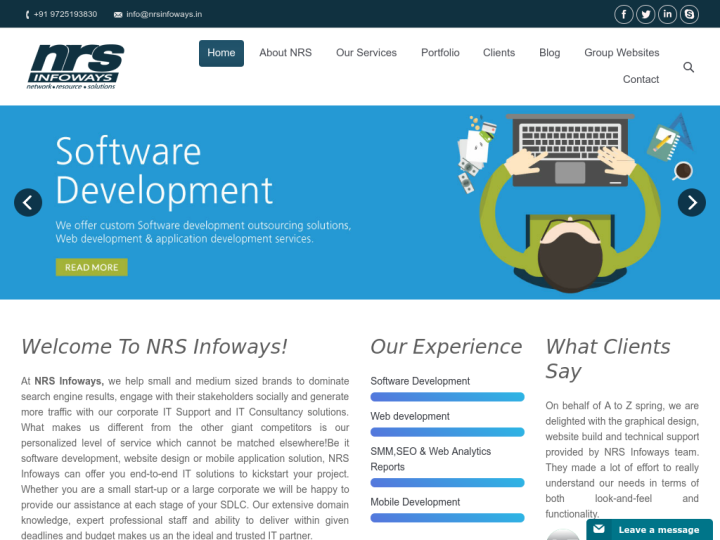Click the +91 9725193830 phone number

tap(65, 14)
